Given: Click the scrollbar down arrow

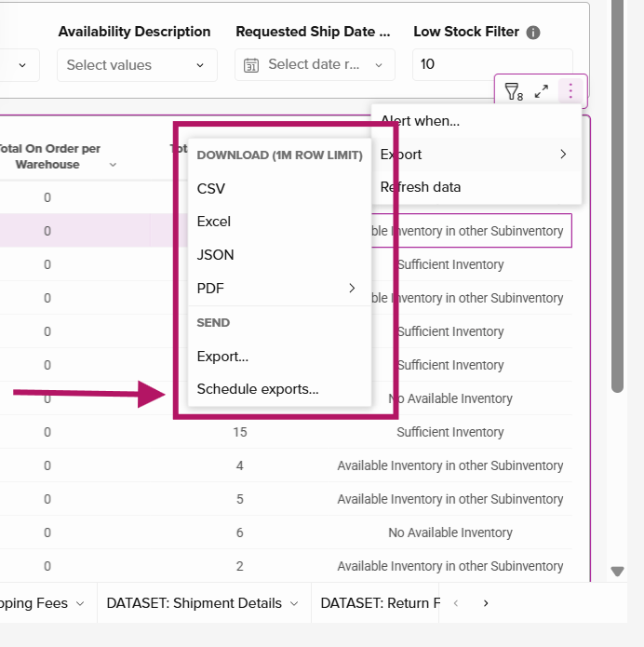Looking at the screenshot, I should [617, 571].
